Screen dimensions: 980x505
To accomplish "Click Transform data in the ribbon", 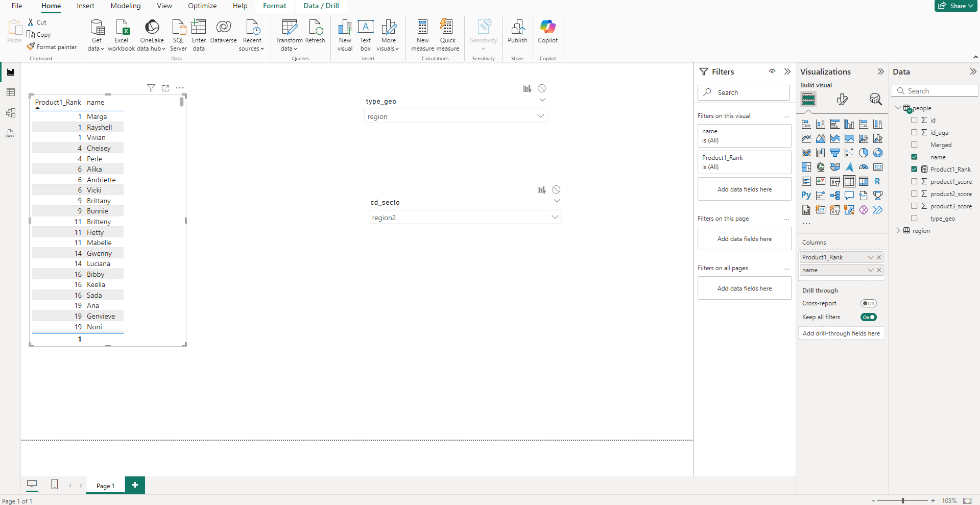I will 289,35.
